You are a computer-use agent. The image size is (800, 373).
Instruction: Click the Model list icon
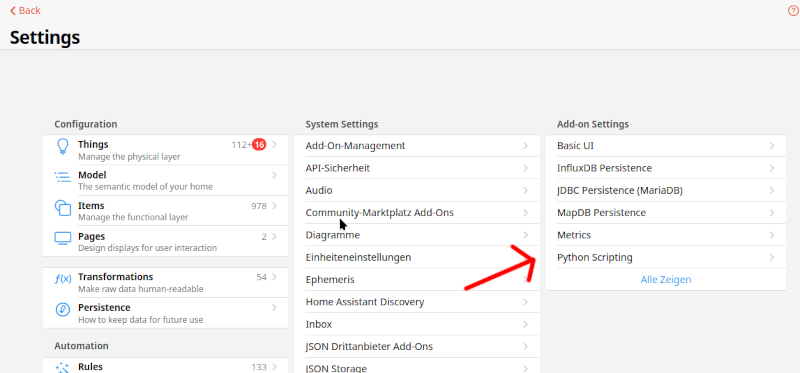pyautogui.click(x=62, y=177)
